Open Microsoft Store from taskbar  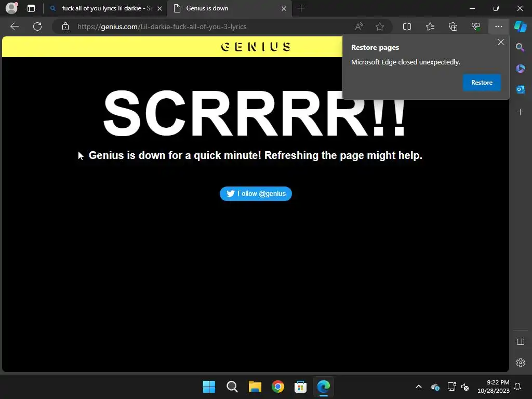click(x=301, y=387)
